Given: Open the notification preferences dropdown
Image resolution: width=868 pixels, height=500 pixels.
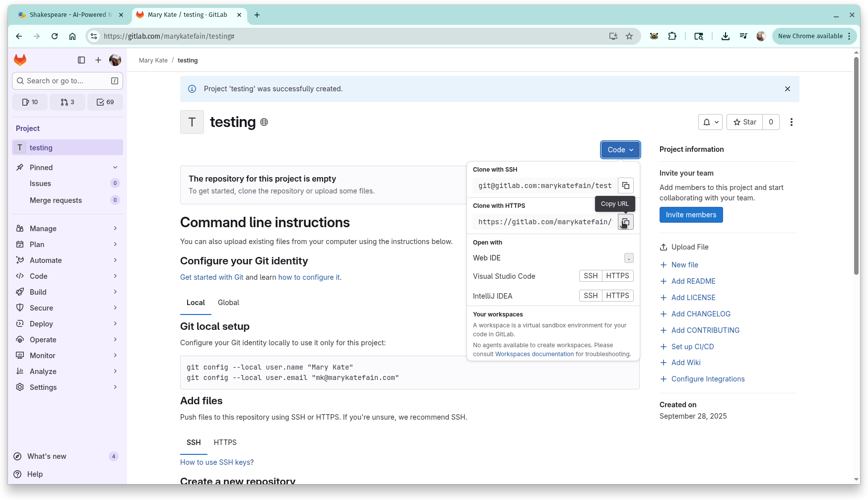Looking at the screenshot, I should [710, 122].
